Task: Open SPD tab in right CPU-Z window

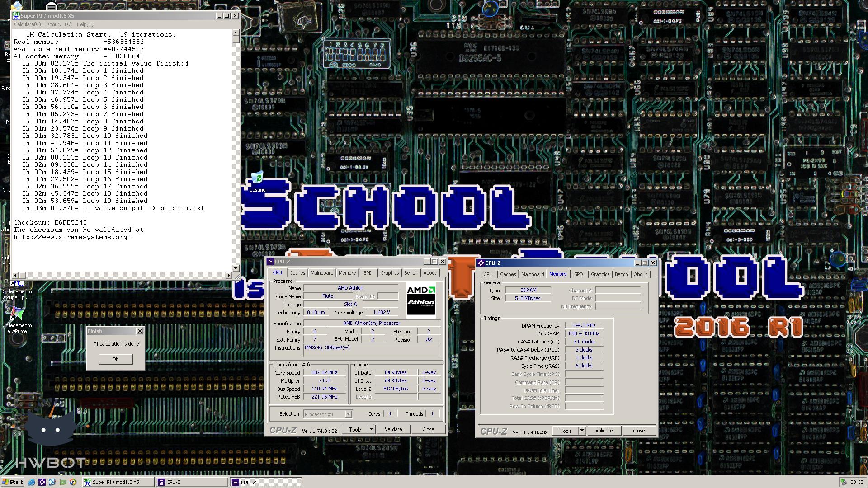Action: pos(579,274)
